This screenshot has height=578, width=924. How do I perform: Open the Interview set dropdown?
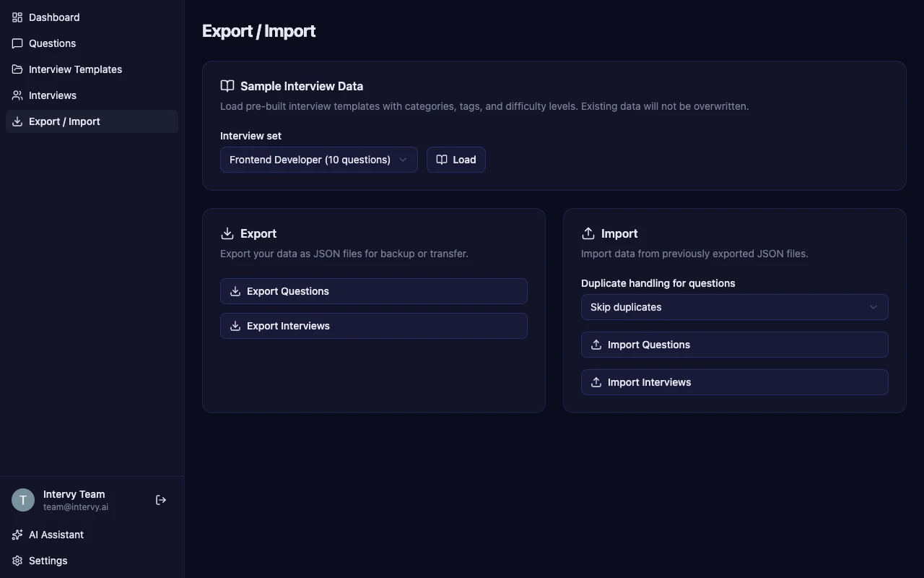[318, 159]
